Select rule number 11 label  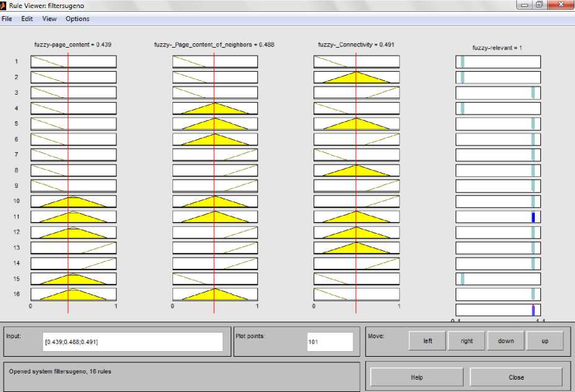click(x=17, y=217)
